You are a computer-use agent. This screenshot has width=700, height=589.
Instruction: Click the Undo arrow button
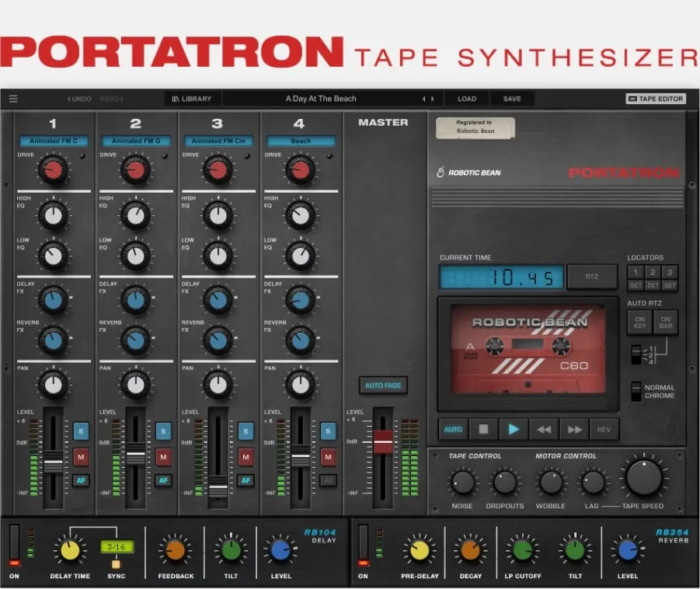coord(79,99)
